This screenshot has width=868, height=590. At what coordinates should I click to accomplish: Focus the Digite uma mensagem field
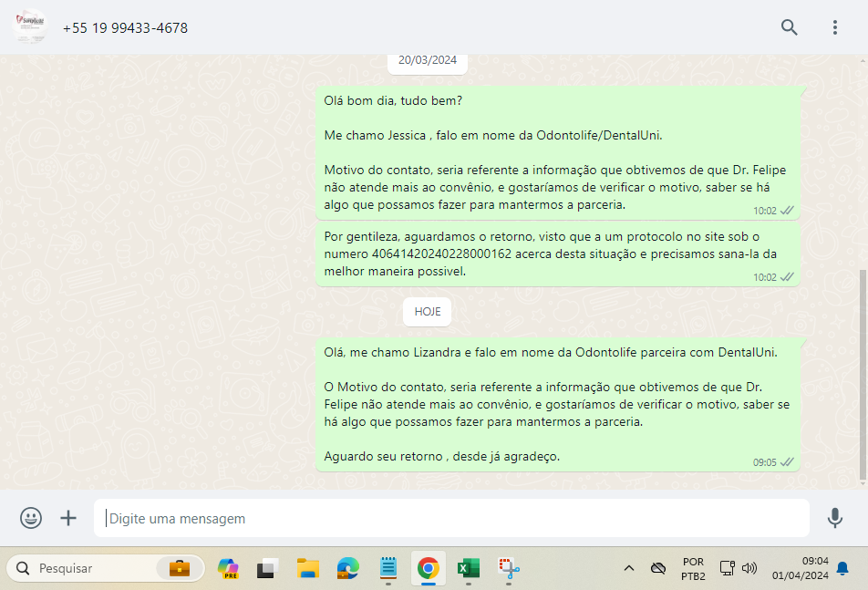tap(451, 518)
